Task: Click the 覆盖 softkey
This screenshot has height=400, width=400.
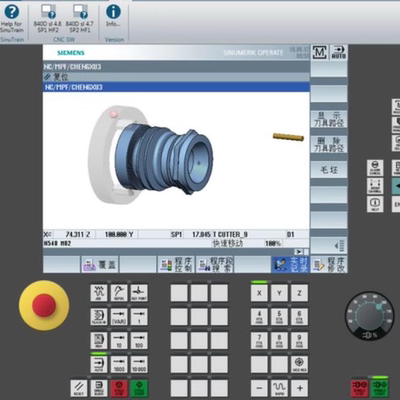Action: click(100, 264)
